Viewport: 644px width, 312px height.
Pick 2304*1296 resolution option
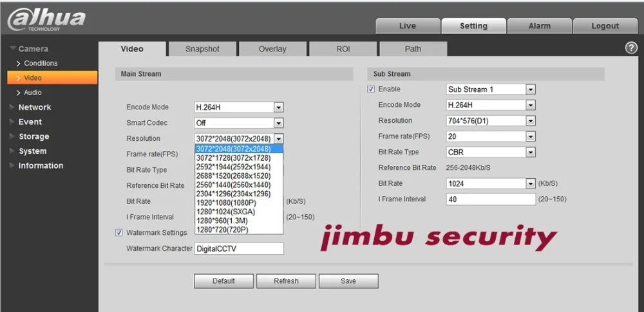(239, 194)
